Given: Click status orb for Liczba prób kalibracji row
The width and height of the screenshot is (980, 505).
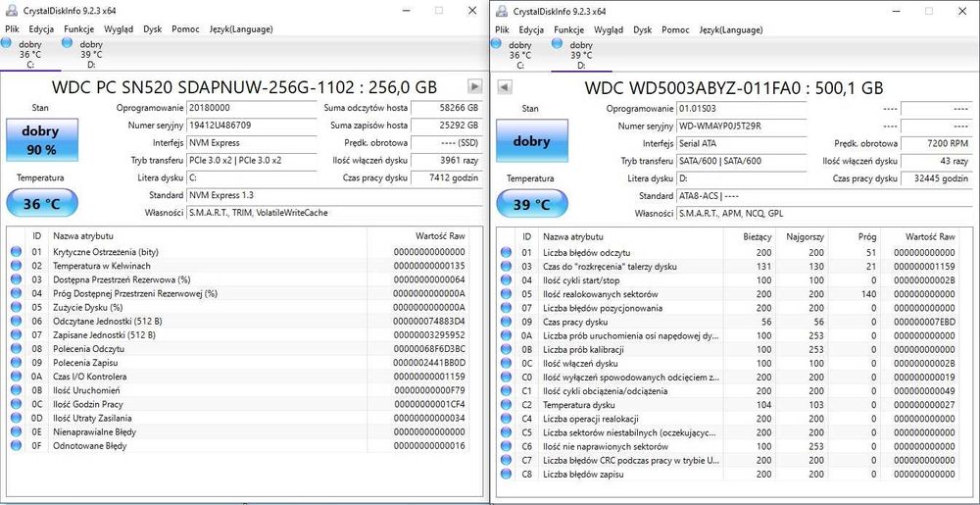Looking at the screenshot, I should point(507,349).
